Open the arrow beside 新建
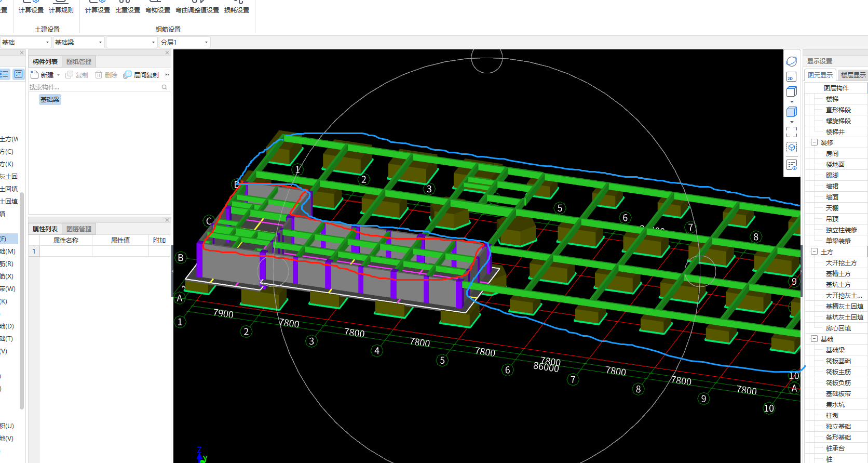 click(58, 75)
